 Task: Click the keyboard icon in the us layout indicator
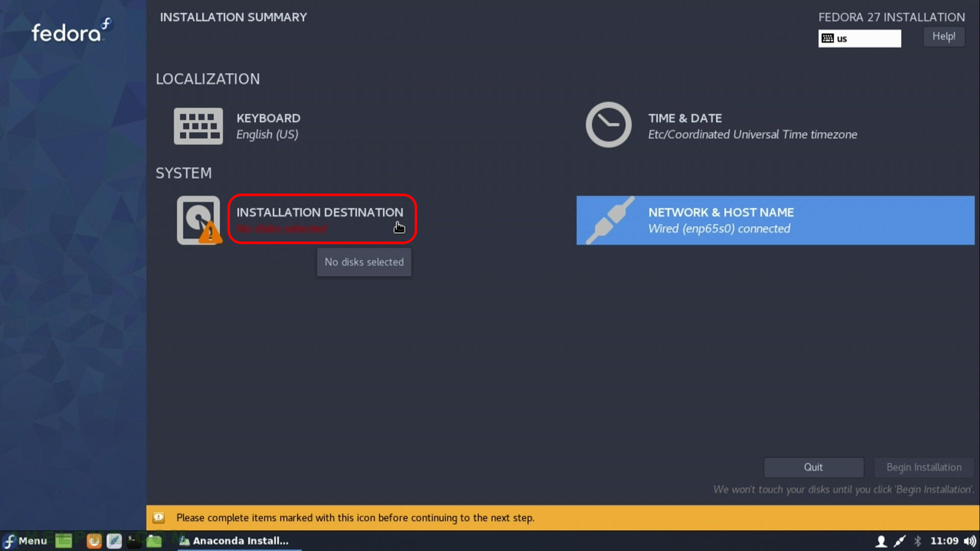[x=827, y=38]
